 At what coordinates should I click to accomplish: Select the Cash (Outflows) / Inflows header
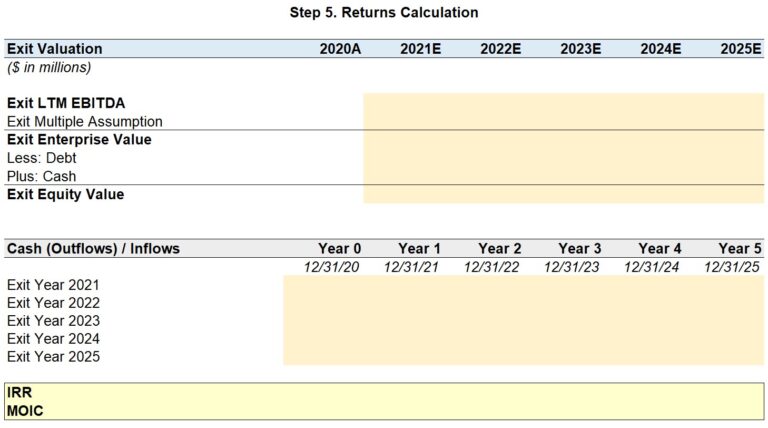pyautogui.click(x=93, y=248)
